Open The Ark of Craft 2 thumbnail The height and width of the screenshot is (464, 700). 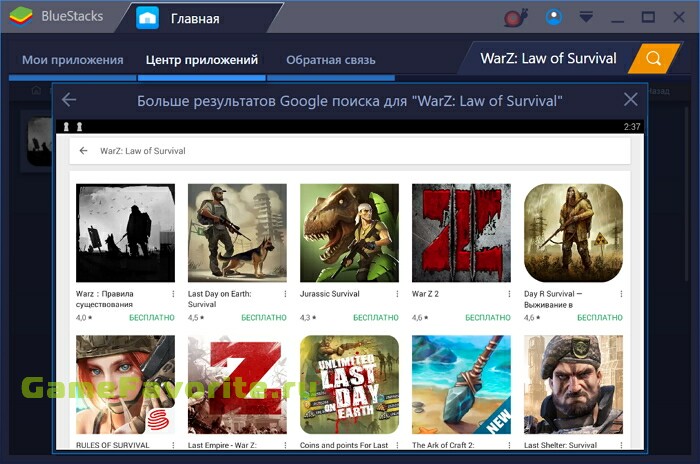[x=462, y=385]
